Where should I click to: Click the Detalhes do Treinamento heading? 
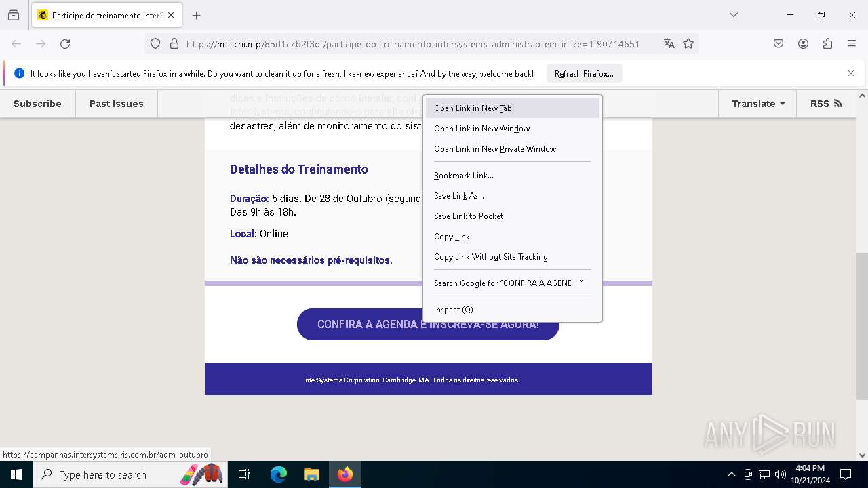299,169
